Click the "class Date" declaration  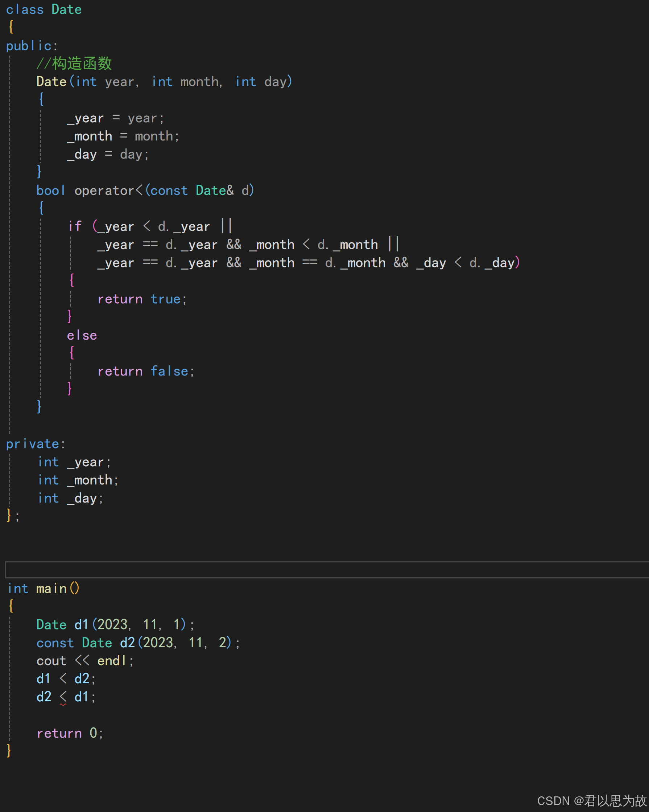click(x=43, y=9)
